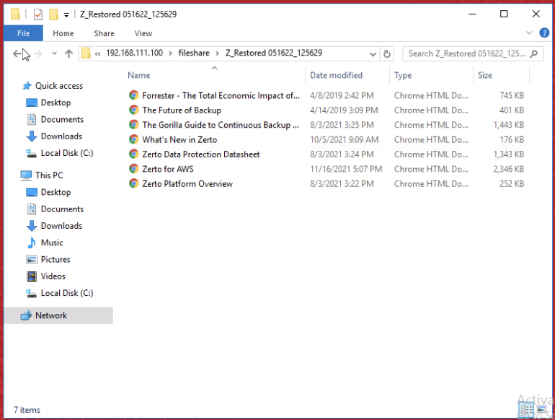Click the search magnifier icon
The image size is (555, 420).
[534, 54]
